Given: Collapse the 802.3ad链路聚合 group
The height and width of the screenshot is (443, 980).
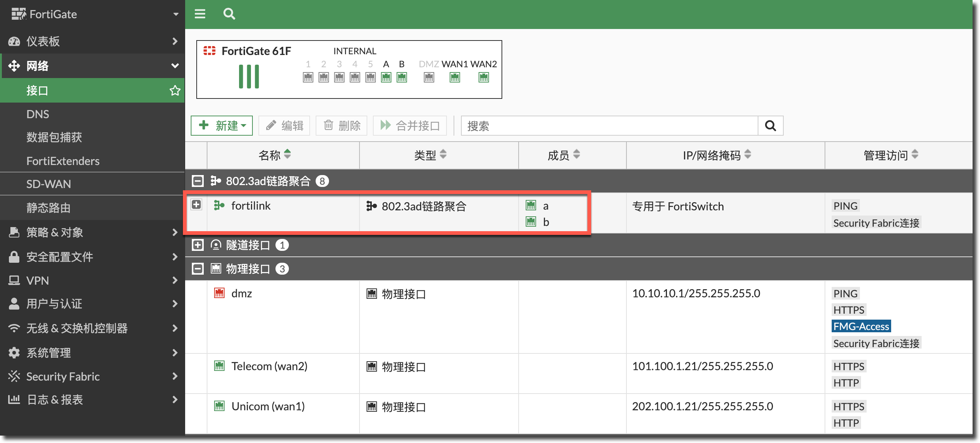Looking at the screenshot, I should [197, 181].
